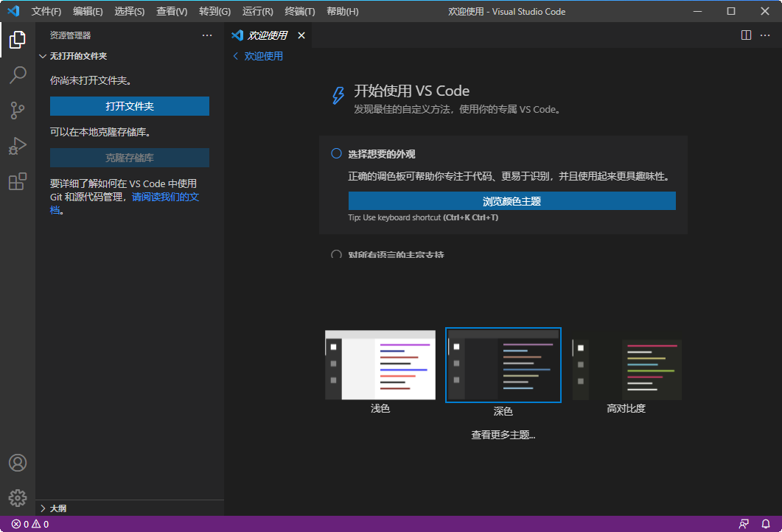
Task: Open the Source Control view
Action: click(x=18, y=111)
